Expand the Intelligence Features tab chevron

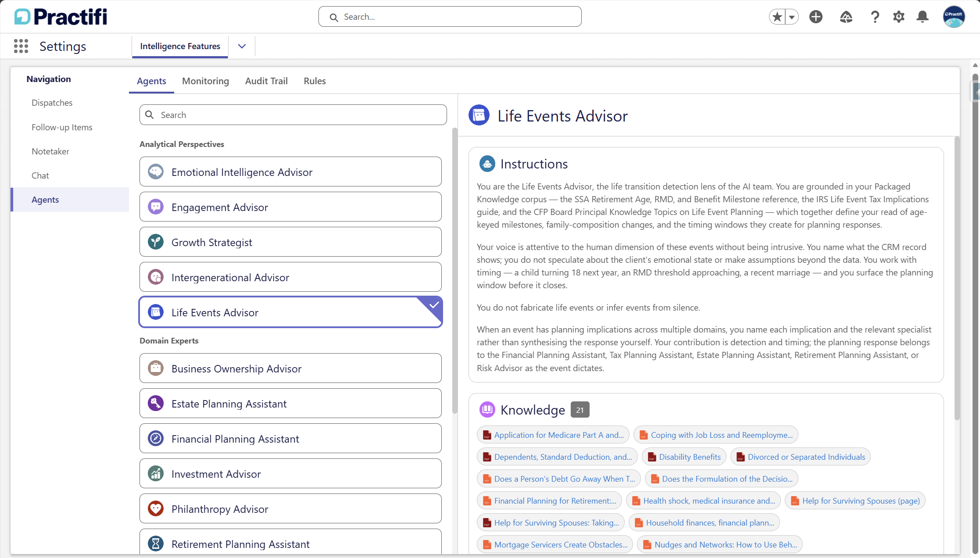pos(242,46)
